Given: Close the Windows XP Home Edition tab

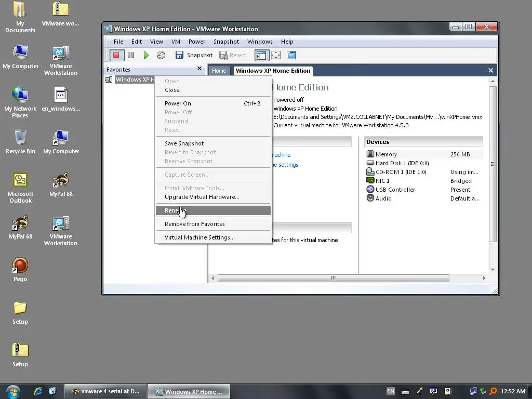Looking at the screenshot, I should [x=490, y=71].
